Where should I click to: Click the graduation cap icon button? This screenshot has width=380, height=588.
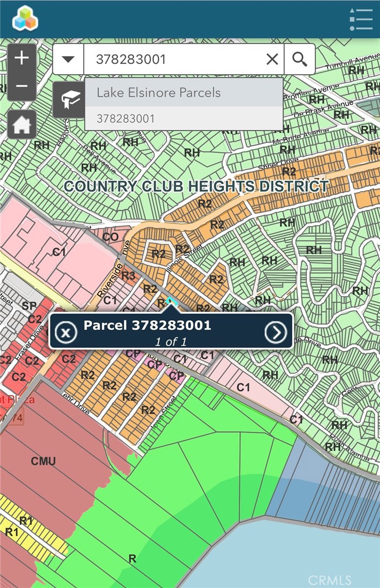pos(69,100)
